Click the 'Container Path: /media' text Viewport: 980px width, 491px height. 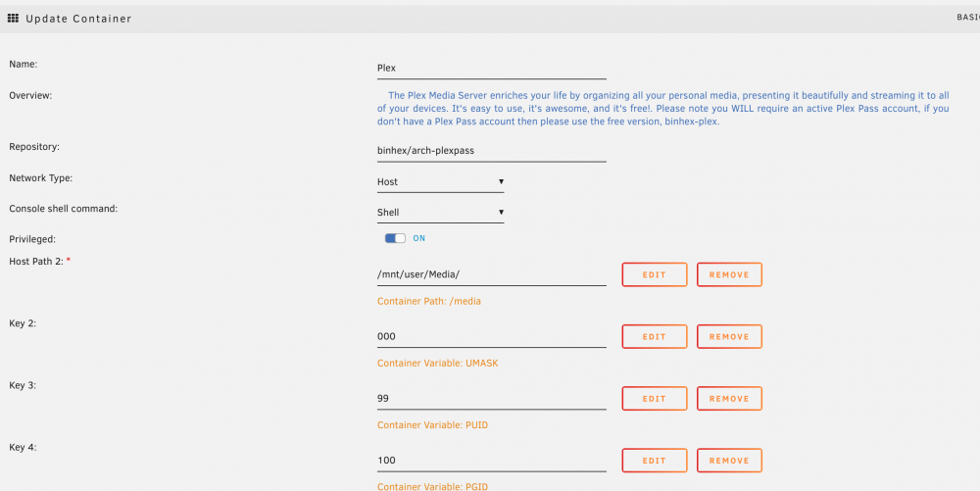tap(429, 301)
